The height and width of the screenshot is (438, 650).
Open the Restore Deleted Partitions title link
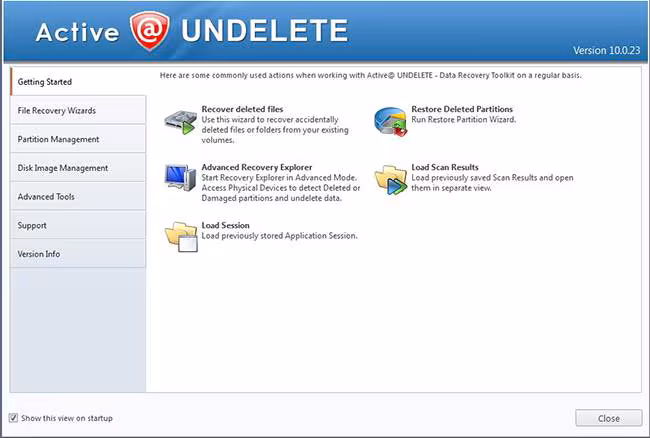(x=462, y=109)
